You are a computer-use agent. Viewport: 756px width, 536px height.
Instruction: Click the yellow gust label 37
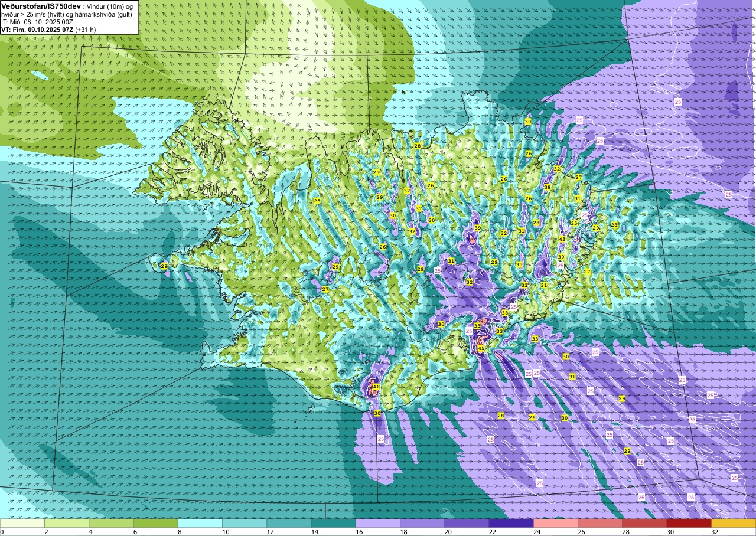(x=418, y=208)
